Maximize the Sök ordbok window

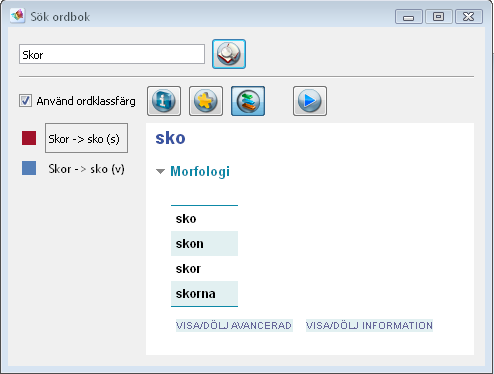pyautogui.click(x=438, y=17)
